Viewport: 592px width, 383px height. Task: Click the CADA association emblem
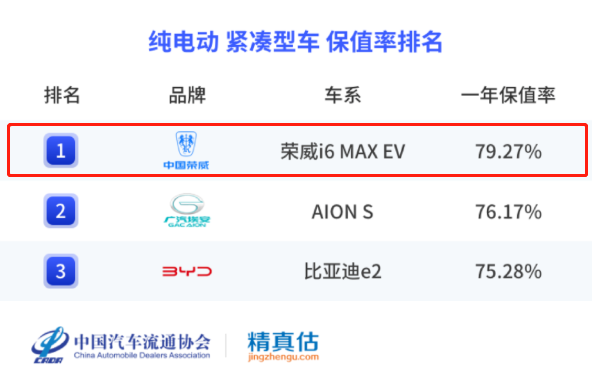pyautogui.click(x=50, y=345)
